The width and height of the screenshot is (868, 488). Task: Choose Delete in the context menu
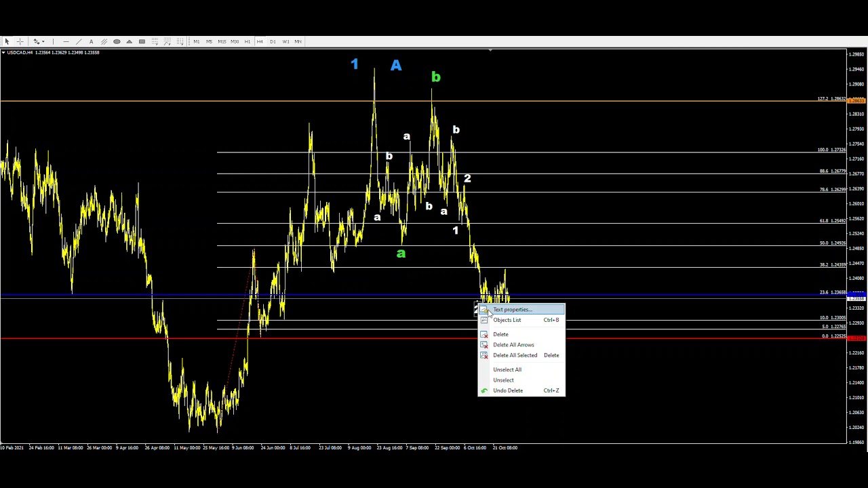521,334
